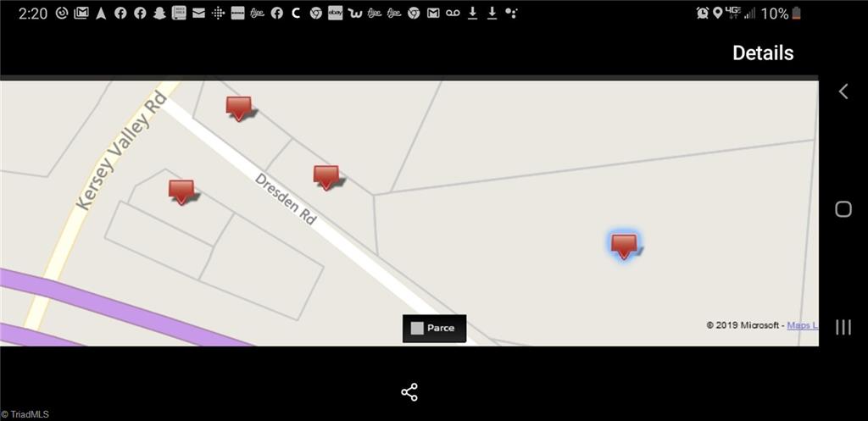This screenshot has height=421, width=868.
Task: Tap the swirl icon beside the clock
Action: 61,14
